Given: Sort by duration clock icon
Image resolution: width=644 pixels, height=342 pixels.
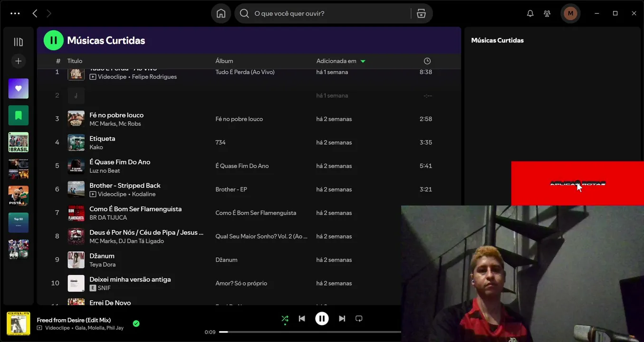Looking at the screenshot, I should coord(427,61).
